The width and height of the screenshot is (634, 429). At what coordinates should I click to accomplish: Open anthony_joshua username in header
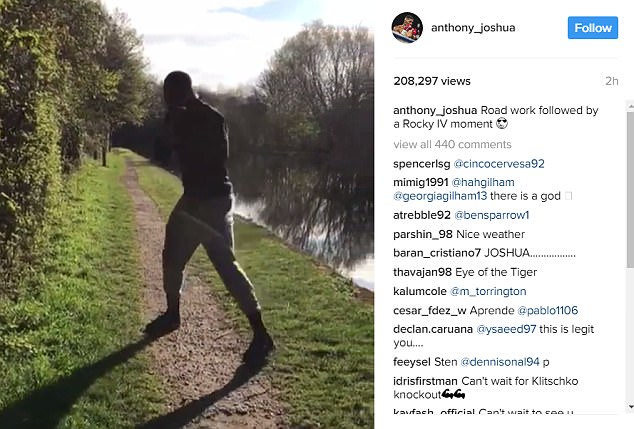click(473, 28)
